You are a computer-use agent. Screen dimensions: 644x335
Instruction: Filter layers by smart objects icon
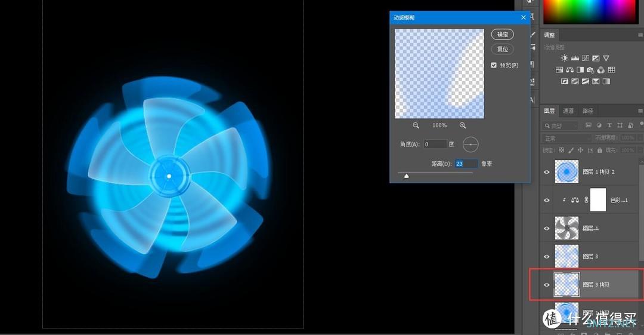[630, 125]
